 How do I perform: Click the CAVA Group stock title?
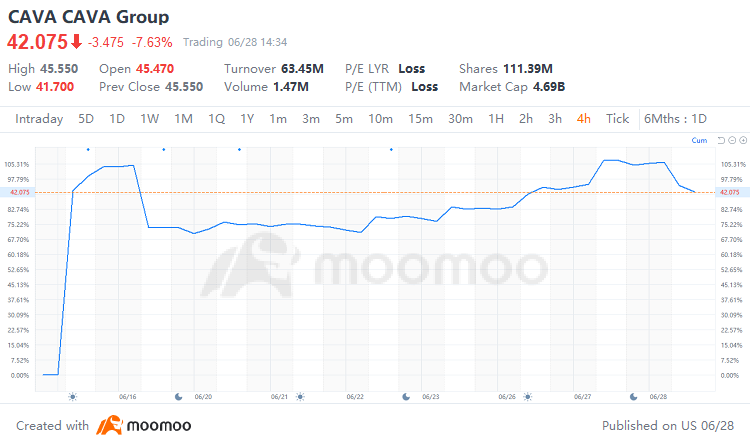tap(88, 17)
